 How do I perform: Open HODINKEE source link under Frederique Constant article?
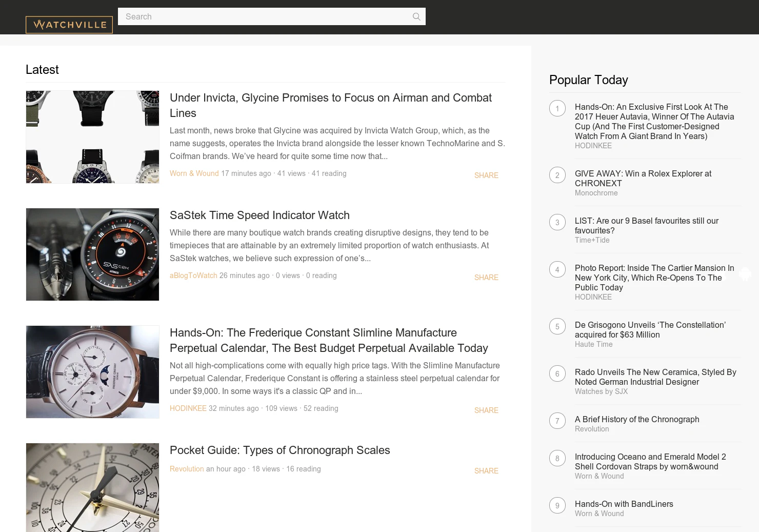(188, 408)
